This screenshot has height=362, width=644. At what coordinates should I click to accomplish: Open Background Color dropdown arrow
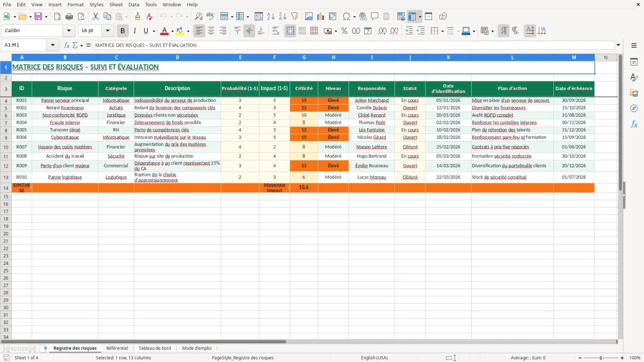[188, 31]
